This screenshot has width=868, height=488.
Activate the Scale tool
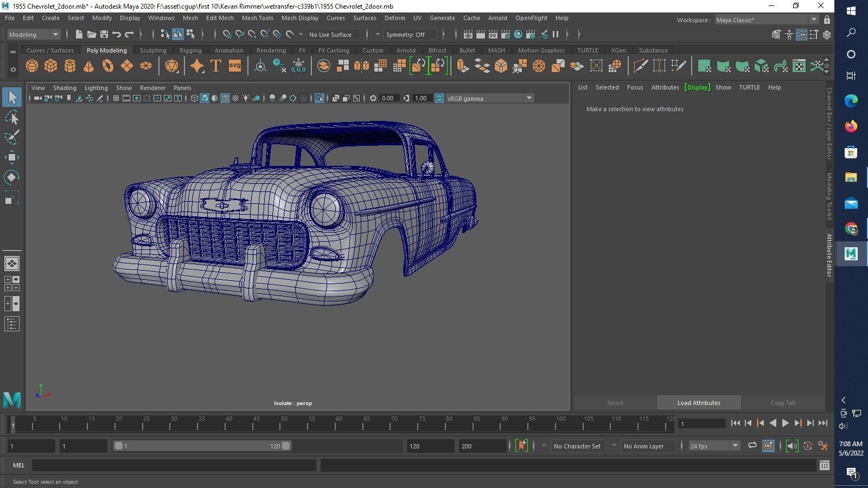click(x=12, y=197)
